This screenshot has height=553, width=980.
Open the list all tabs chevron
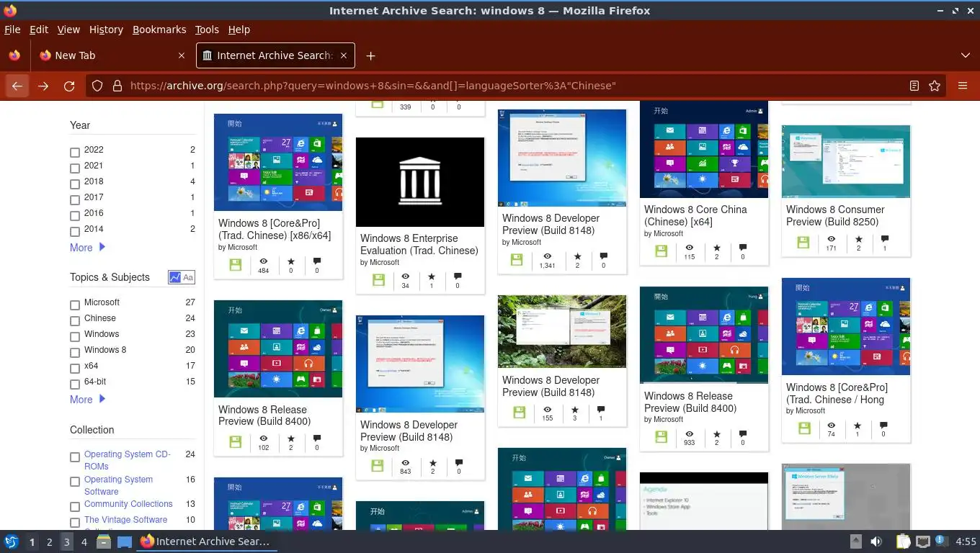point(966,55)
